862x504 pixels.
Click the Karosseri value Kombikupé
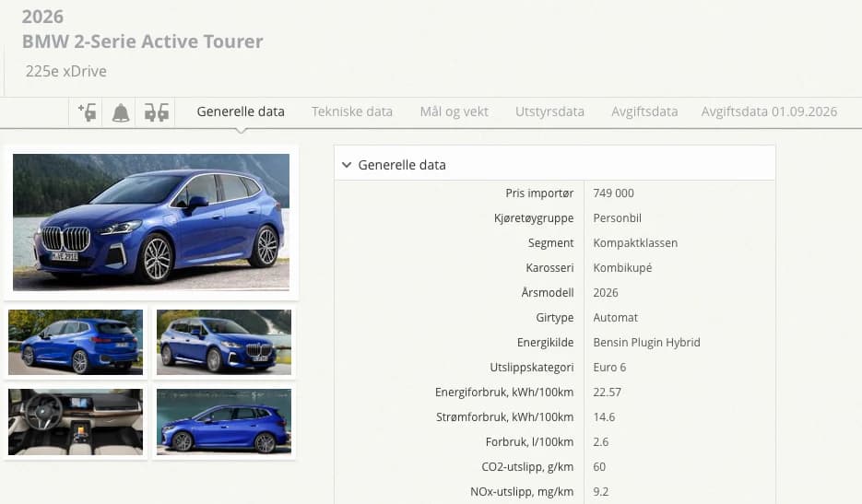[622, 268]
